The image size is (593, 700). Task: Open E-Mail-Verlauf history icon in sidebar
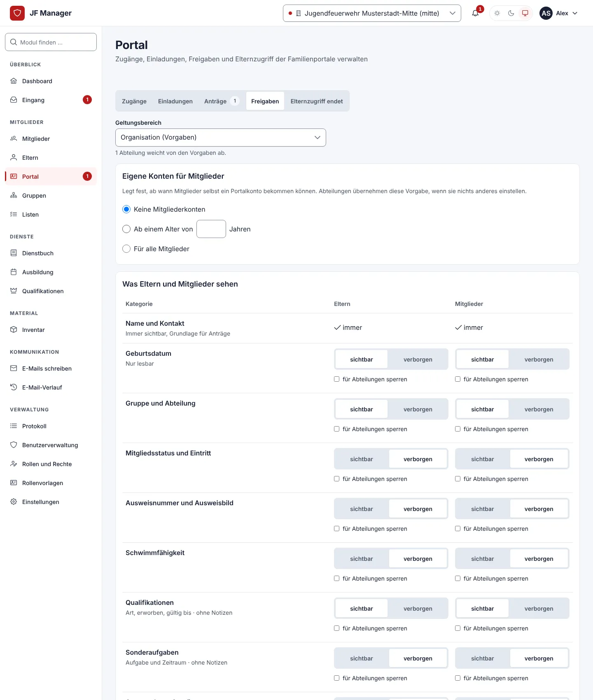14,387
